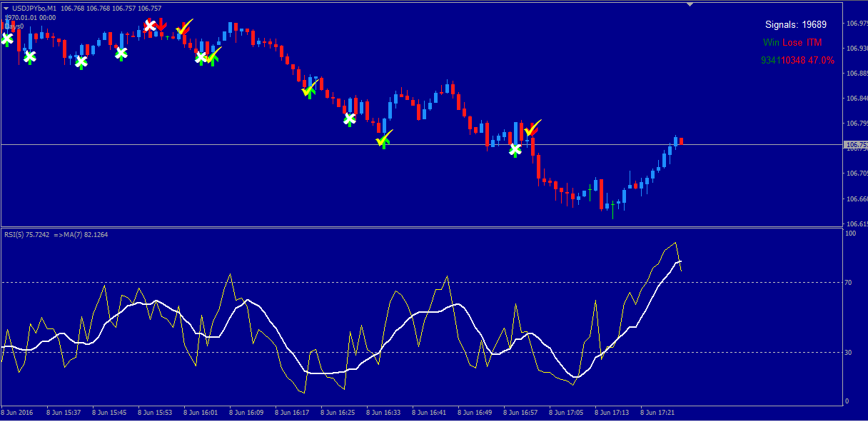Click the 106.615 price scale label
The image size is (868, 422).
856,223
